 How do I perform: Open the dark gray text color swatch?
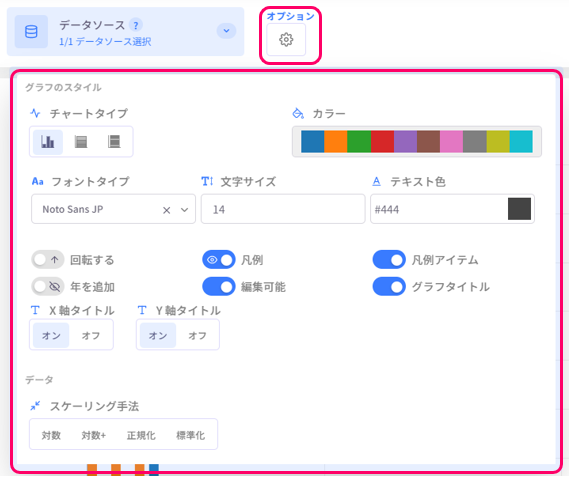(x=519, y=209)
